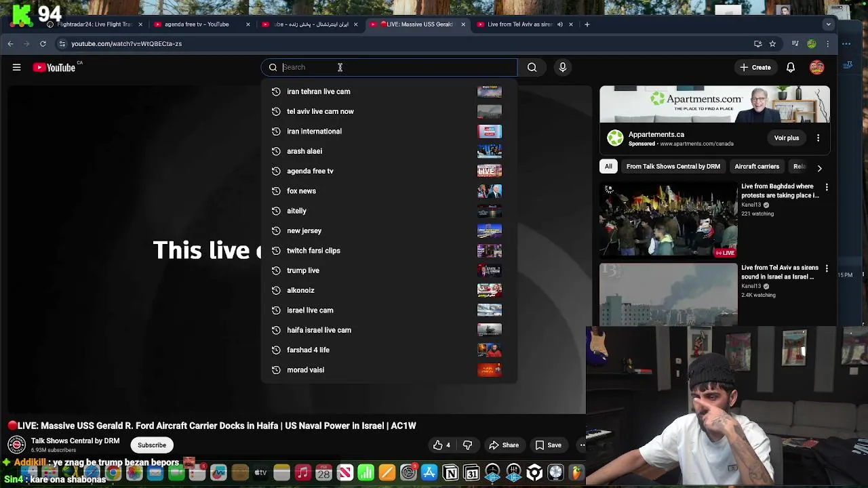
Task: Select suggestion 'iran international'
Action: (389, 131)
